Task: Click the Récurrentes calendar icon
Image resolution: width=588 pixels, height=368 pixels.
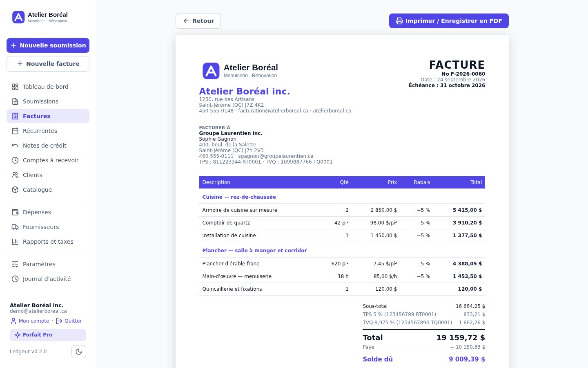Action: coord(15,131)
